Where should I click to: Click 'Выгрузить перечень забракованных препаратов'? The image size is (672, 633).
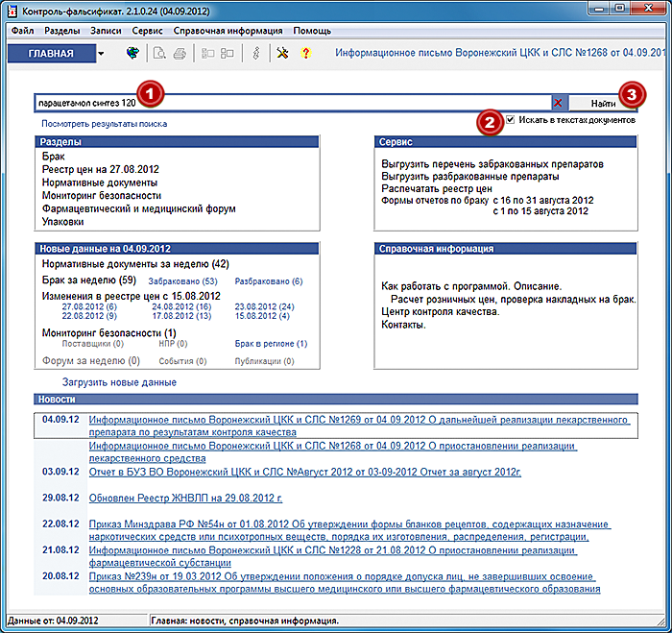coord(492,164)
